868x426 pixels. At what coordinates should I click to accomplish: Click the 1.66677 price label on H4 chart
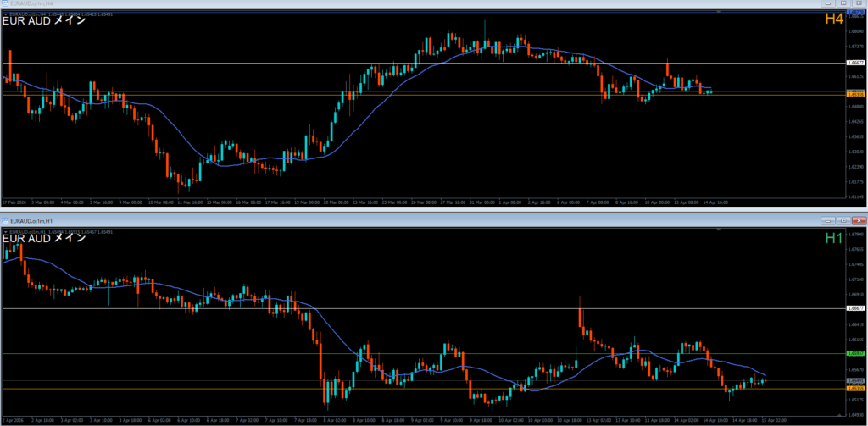tap(855, 64)
